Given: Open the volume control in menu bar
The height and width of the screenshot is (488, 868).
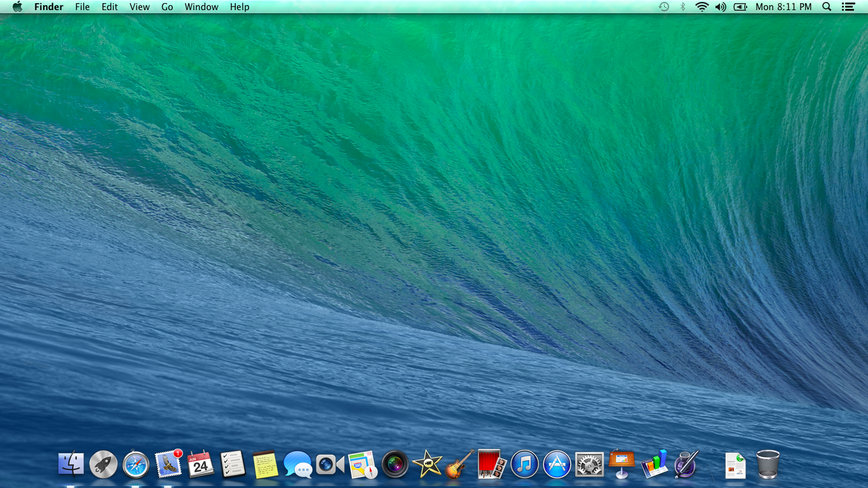Looking at the screenshot, I should [x=721, y=7].
